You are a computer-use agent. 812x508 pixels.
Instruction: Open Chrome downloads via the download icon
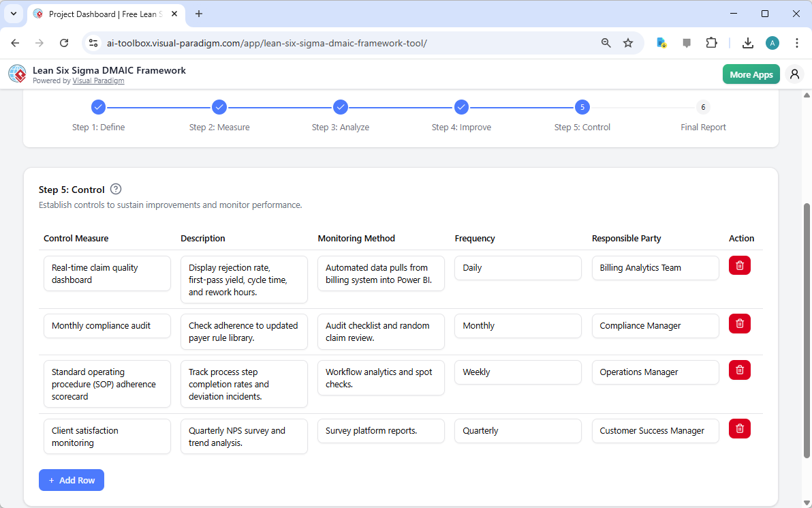(x=747, y=42)
